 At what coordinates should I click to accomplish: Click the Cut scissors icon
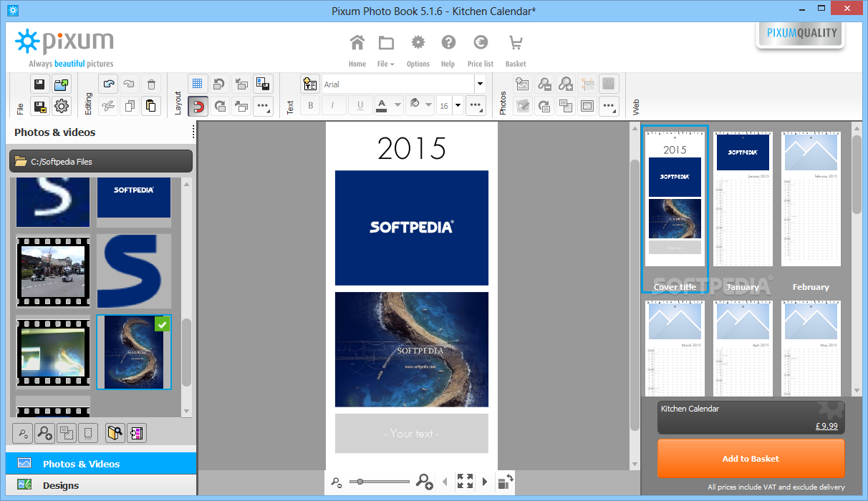108,107
